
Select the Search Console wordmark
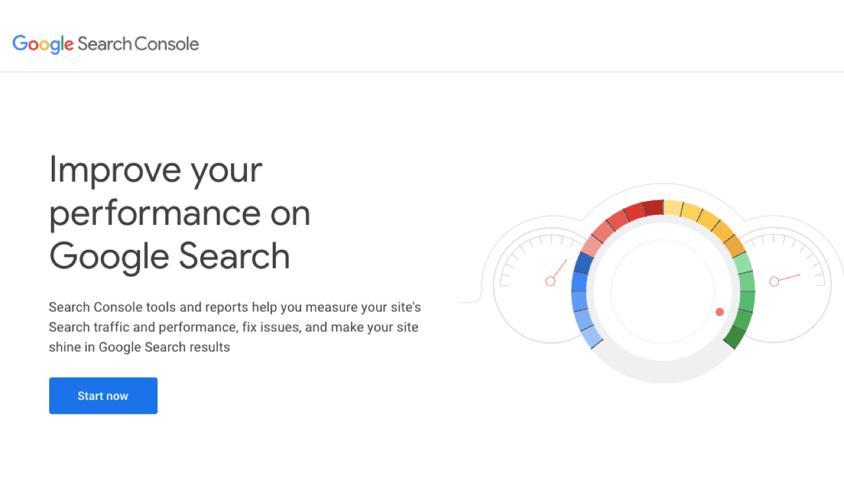pos(139,44)
